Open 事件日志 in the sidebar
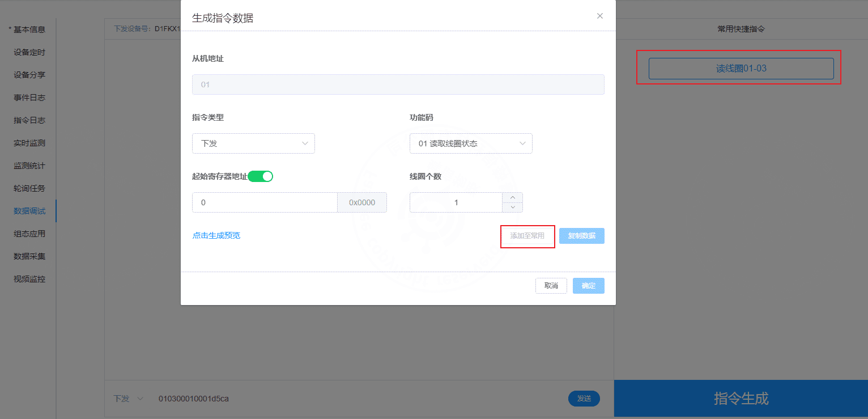The image size is (868, 419). pyautogui.click(x=29, y=98)
